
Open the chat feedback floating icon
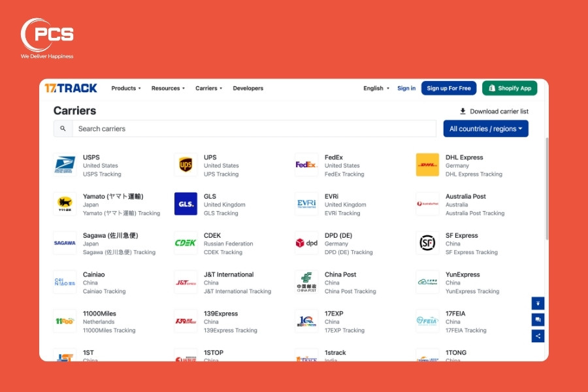(x=538, y=319)
